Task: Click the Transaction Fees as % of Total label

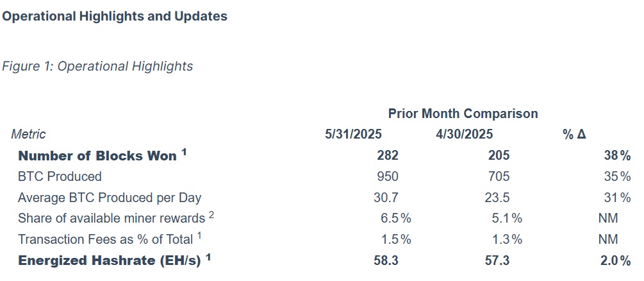Action: point(105,239)
